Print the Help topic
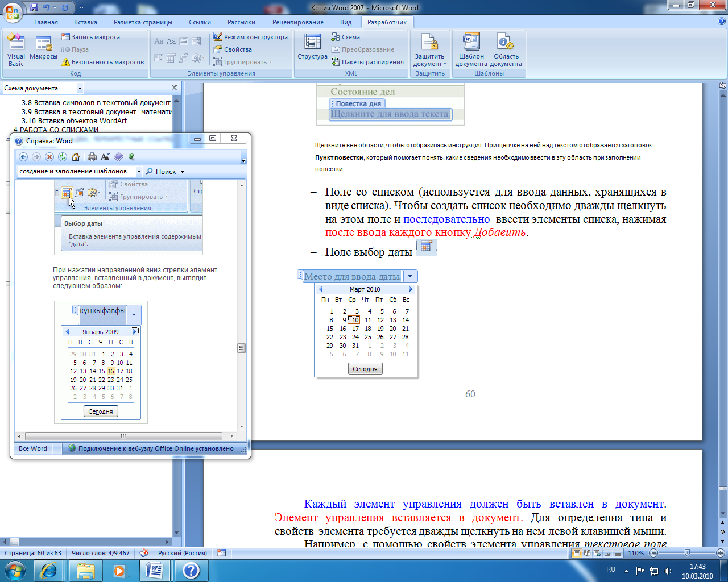The height and width of the screenshot is (582, 728). (92, 157)
